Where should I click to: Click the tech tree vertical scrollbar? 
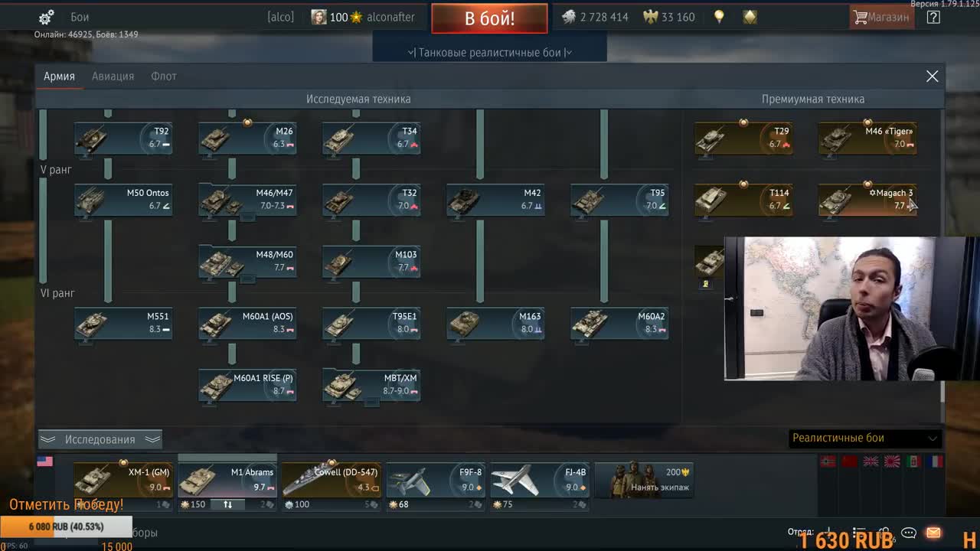click(942, 391)
